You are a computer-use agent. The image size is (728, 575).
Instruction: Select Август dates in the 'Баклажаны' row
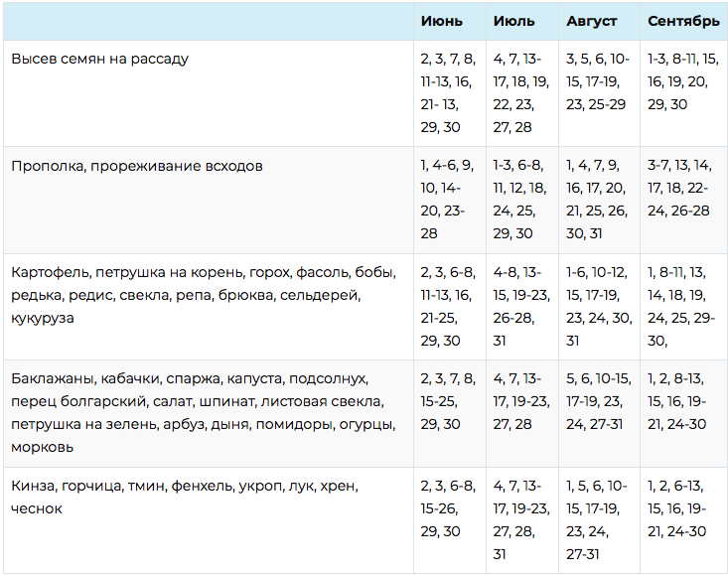pyautogui.click(x=598, y=402)
